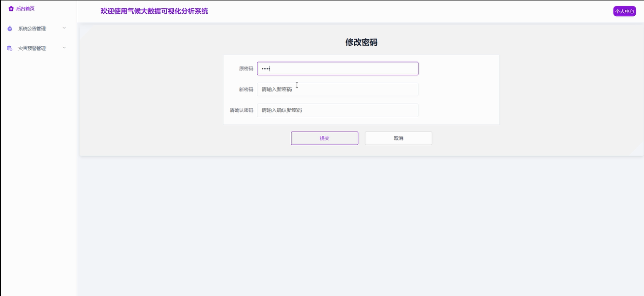
Task: Focus the 原密码 input field
Action: tap(337, 68)
